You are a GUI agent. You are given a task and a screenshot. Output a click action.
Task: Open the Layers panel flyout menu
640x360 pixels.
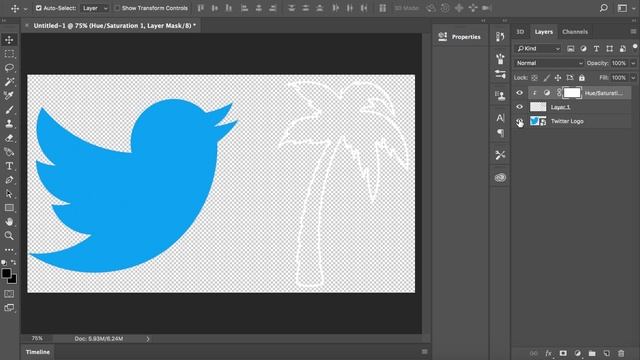pyautogui.click(x=633, y=32)
